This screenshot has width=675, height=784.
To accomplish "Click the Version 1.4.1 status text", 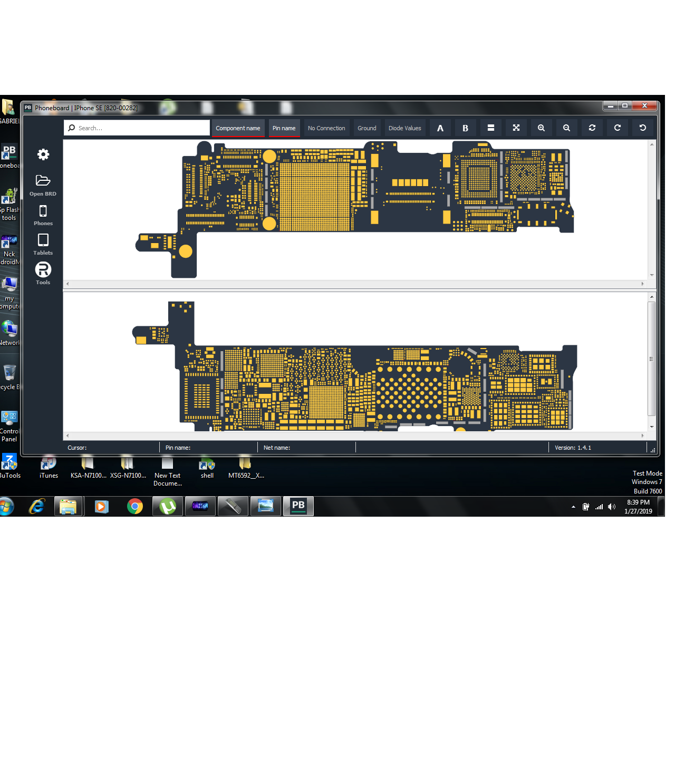I will 573,448.
